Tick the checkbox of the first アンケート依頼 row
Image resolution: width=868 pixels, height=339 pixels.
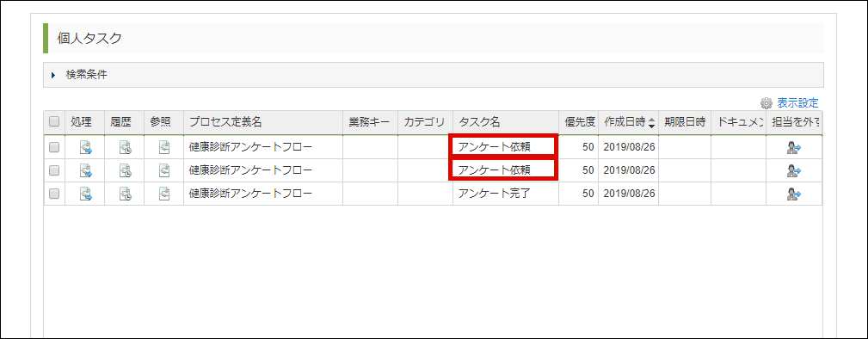pos(54,147)
